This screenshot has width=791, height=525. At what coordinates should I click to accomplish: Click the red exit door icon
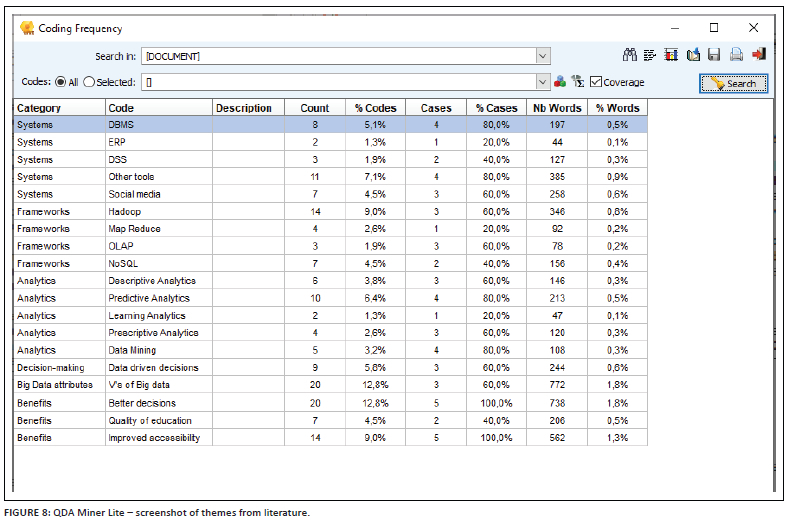759,56
